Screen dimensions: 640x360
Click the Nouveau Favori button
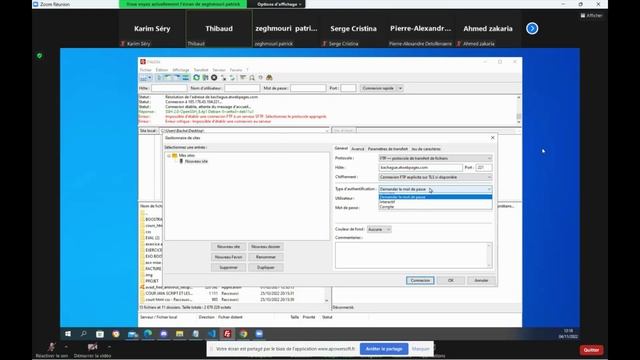click(229, 257)
